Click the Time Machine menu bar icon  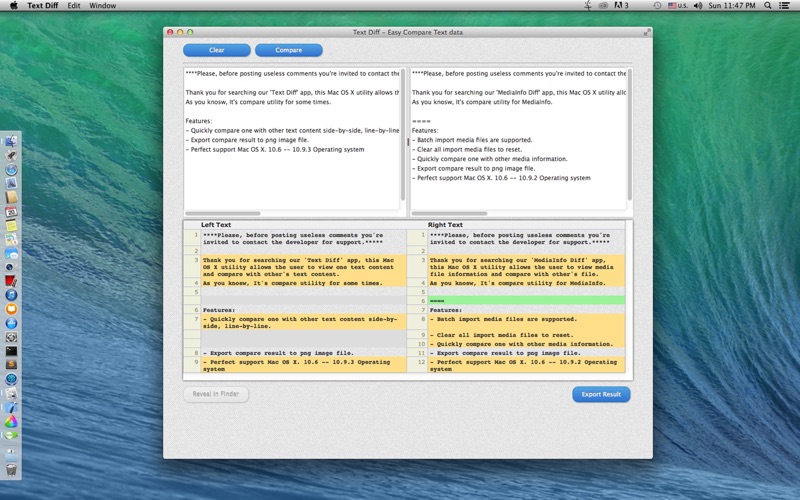click(x=657, y=5)
